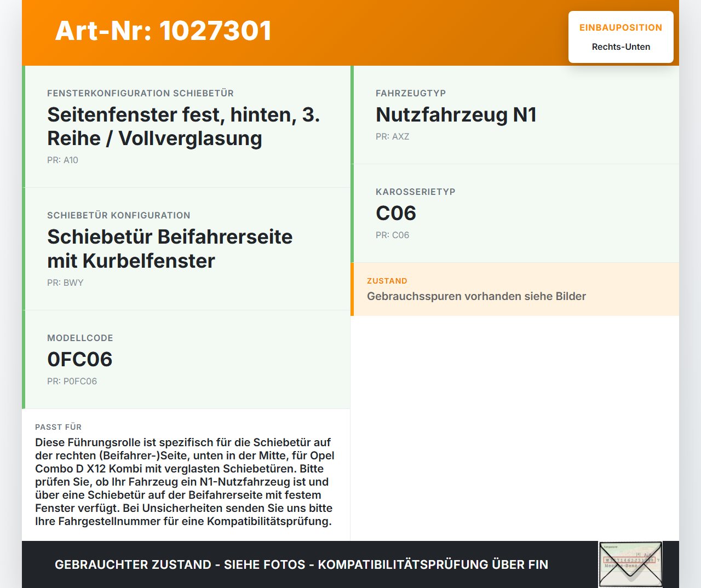This screenshot has width=701, height=588.
Task: Click the Führungsrolle compatibility description paragraph
Action: click(x=185, y=482)
